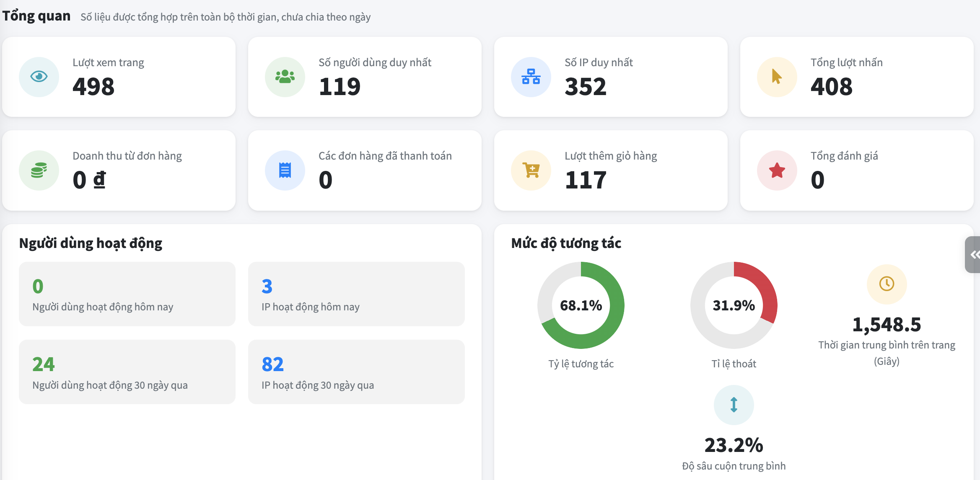
Task: Click the eye icon for Lượt xem trang
Action: point(39,77)
